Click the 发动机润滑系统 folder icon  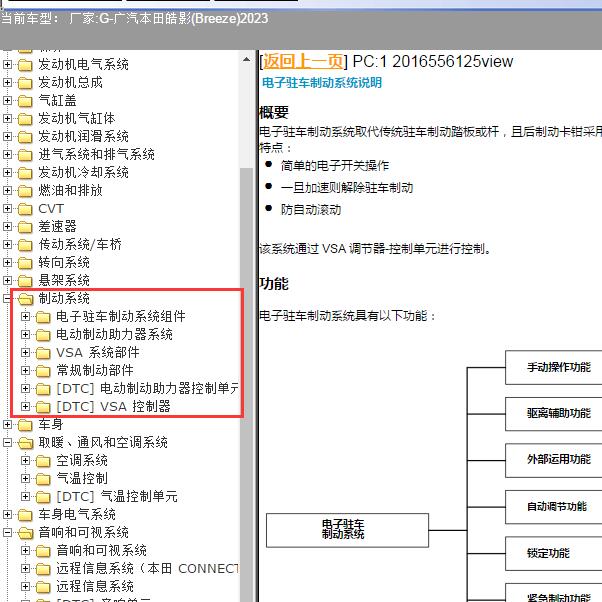coord(25,137)
